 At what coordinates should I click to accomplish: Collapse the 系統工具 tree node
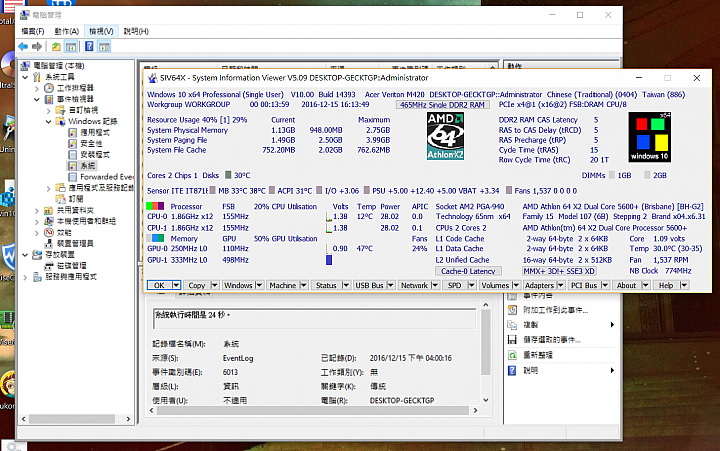click(x=25, y=77)
